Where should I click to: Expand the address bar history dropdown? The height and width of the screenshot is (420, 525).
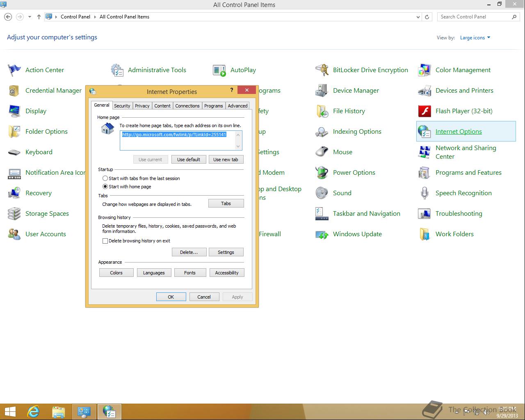point(418,17)
